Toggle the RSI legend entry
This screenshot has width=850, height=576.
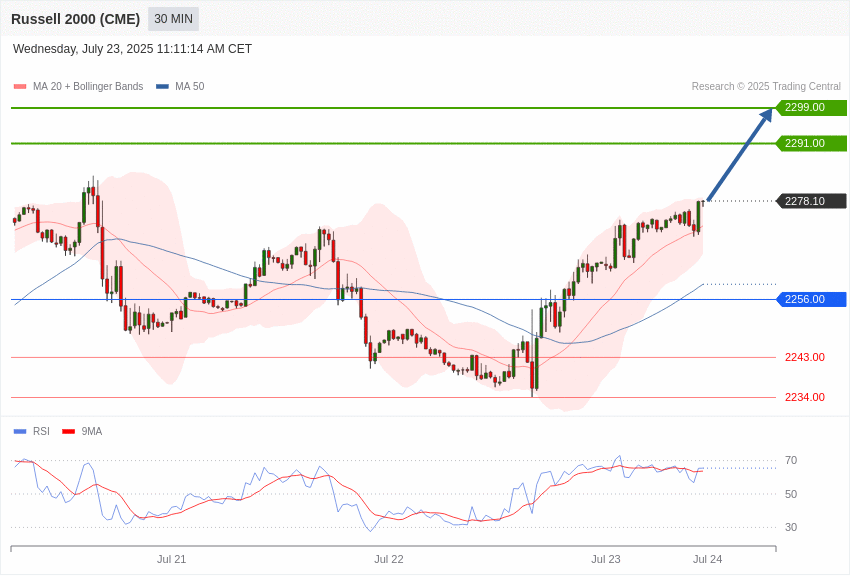[x=31, y=431]
